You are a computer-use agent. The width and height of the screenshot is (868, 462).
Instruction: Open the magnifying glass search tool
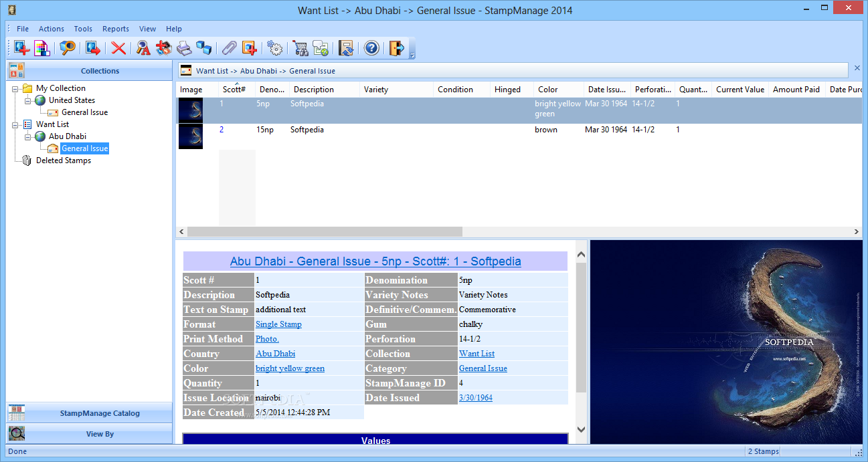[68, 48]
